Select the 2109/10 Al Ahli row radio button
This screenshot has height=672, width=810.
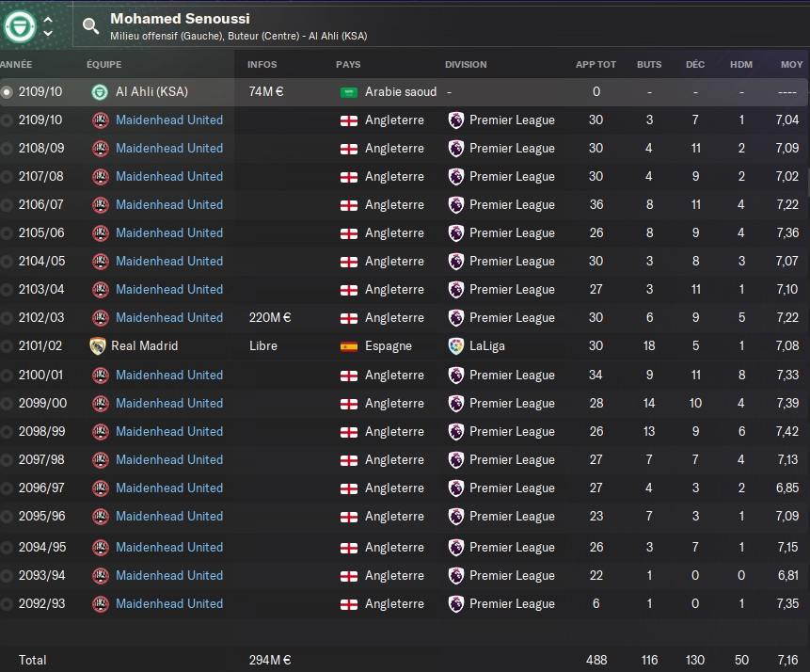tap(7, 92)
